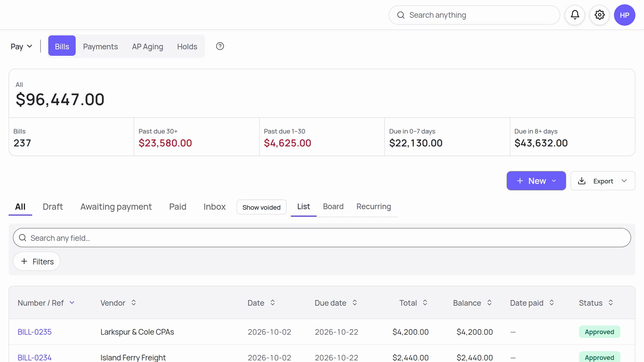
Task: Expand the Pay module dropdown
Action: tap(21, 46)
